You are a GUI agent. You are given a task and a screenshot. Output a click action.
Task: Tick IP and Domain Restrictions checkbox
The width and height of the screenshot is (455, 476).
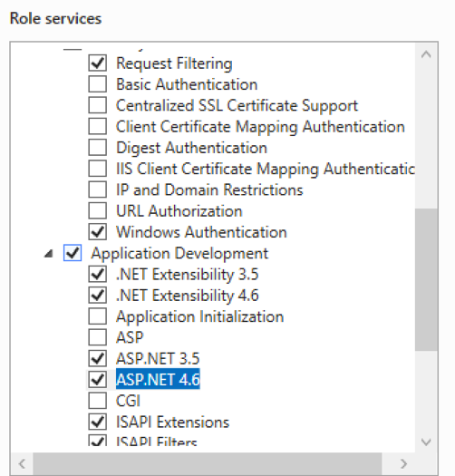click(97, 189)
